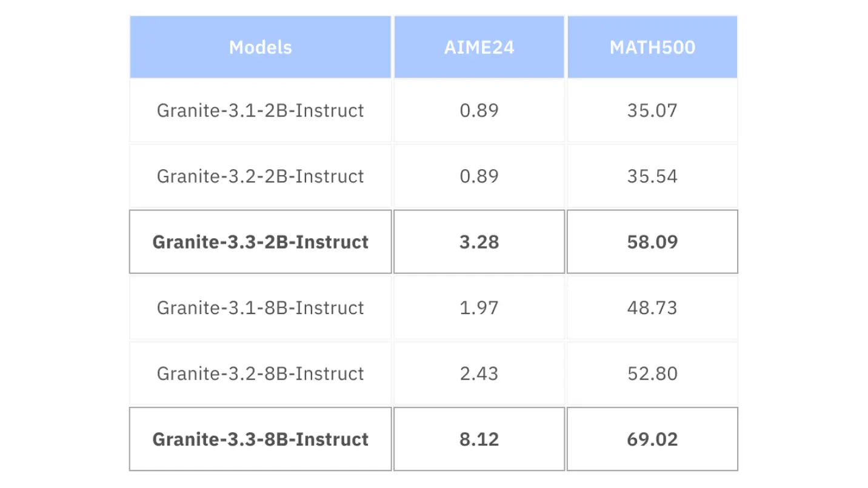Click the 8.12 AIME24 score cell
This screenshot has width=868, height=488.
[x=479, y=439]
